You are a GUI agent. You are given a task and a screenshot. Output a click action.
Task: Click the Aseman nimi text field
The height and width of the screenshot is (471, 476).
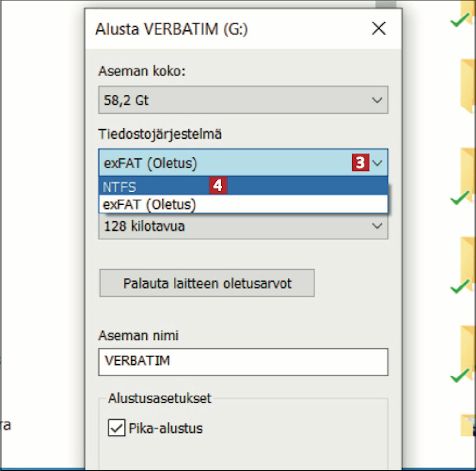pos(243,362)
